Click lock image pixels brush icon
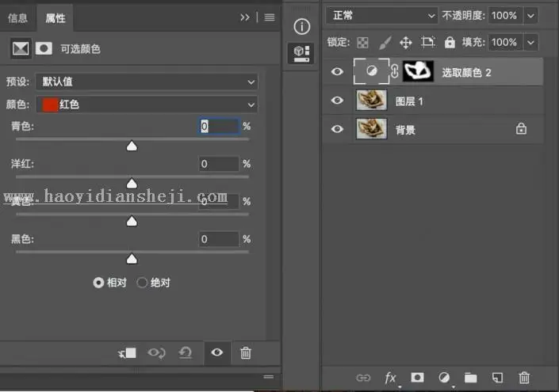 click(x=385, y=43)
